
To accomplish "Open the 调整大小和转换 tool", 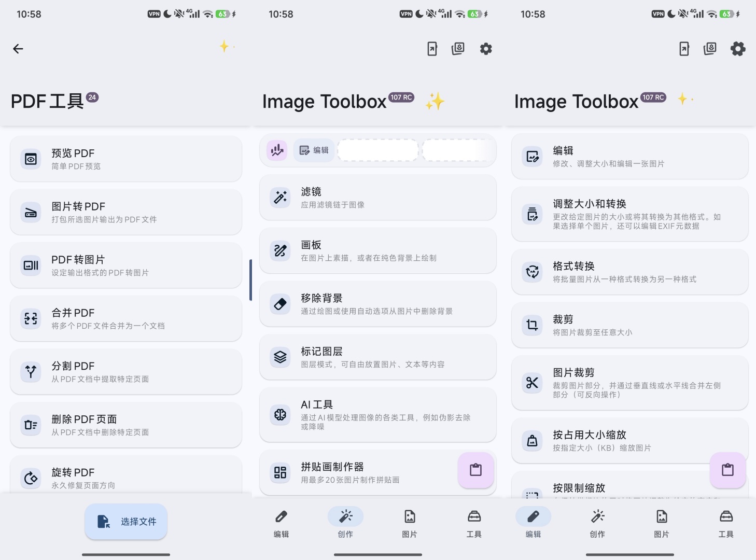I will coord(630,214).
